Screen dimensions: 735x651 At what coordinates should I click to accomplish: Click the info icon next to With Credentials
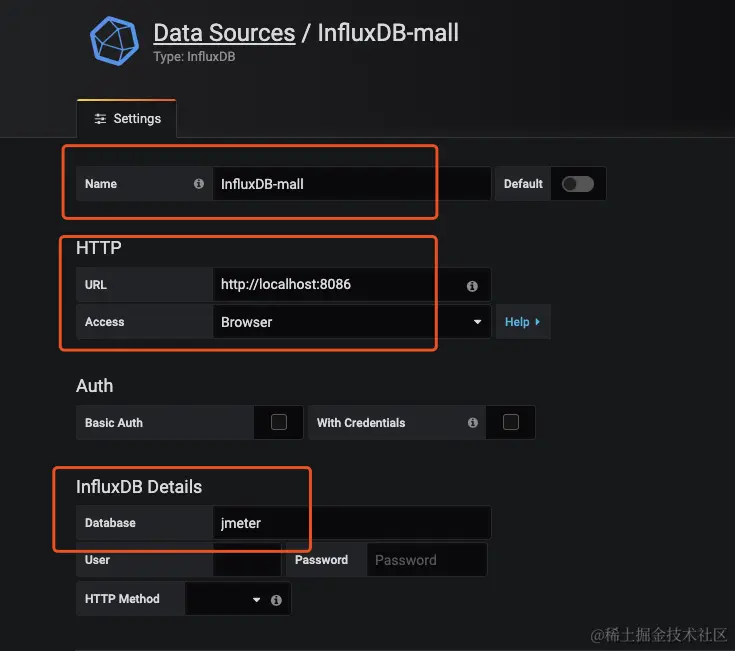click(472, 423)
